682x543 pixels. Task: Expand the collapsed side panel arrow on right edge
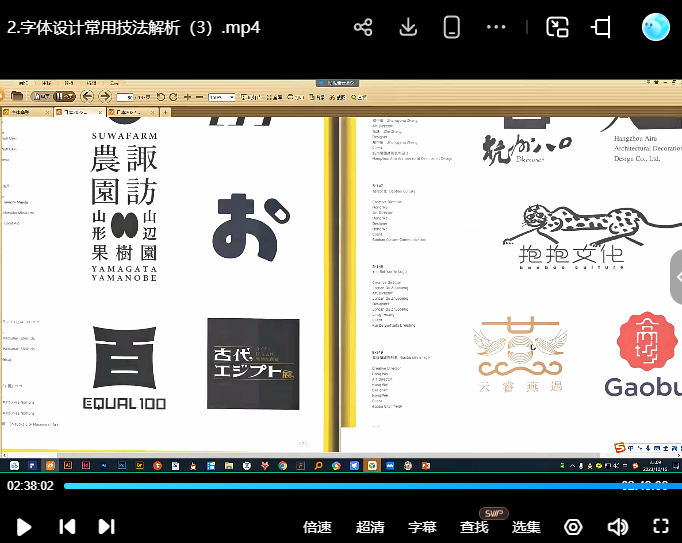tap(677, 277)
